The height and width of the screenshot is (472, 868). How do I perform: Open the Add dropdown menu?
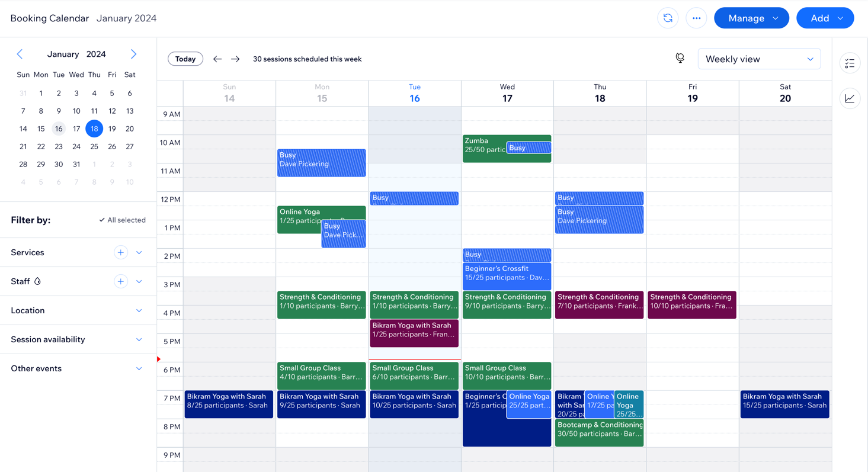click(825, 18)
